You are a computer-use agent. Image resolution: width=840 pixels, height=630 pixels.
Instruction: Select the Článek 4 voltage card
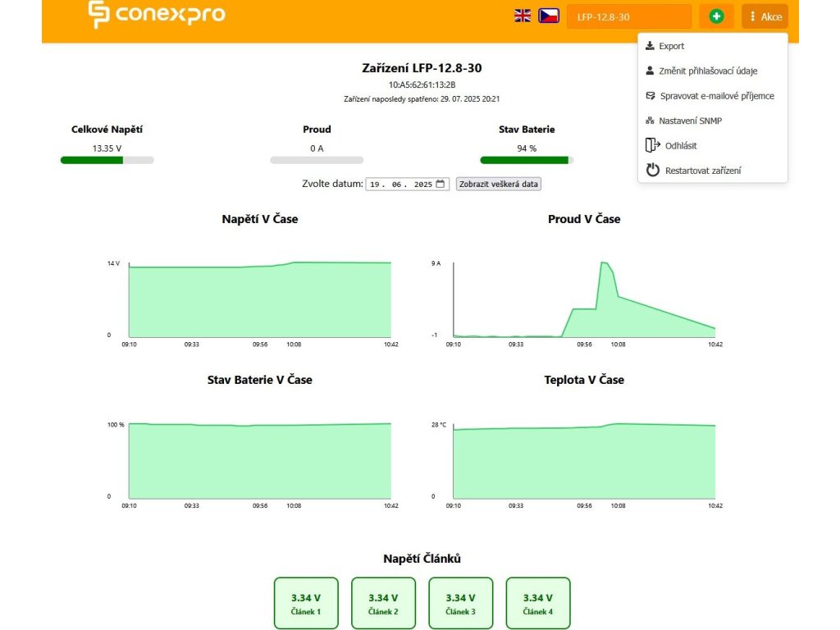pos(538,603)
